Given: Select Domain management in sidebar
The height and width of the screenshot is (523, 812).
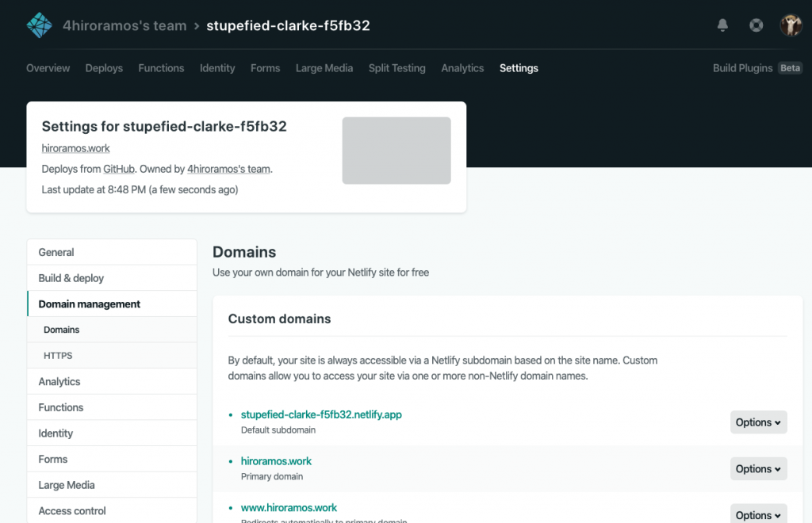Looking at the screenshot, I should (x=112, y=303).
